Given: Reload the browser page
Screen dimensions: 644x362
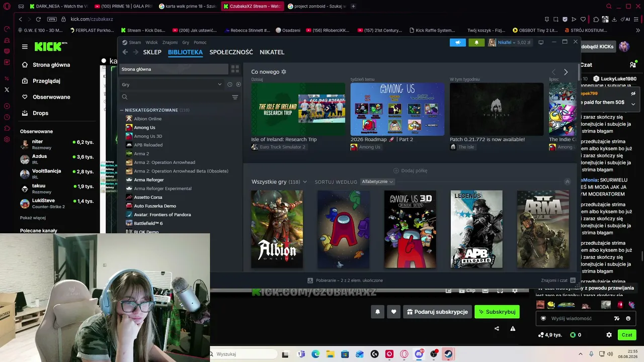Looking at the screenshot, I should click(x=38, y=19).
